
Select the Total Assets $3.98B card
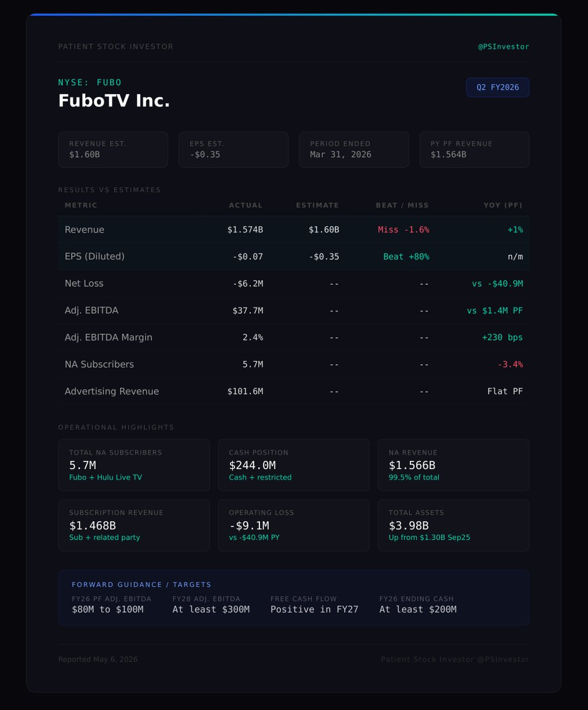tap(454, 525)
